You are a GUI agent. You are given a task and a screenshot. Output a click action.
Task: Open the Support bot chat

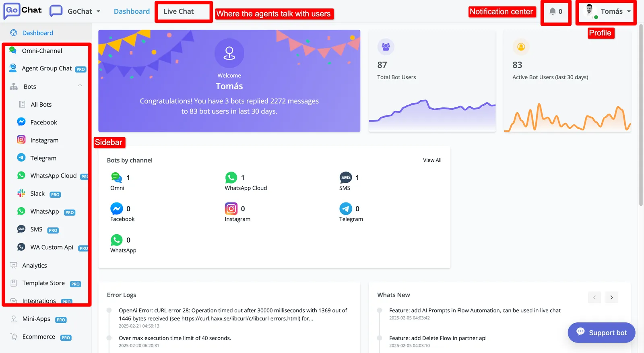pos(601,332)
